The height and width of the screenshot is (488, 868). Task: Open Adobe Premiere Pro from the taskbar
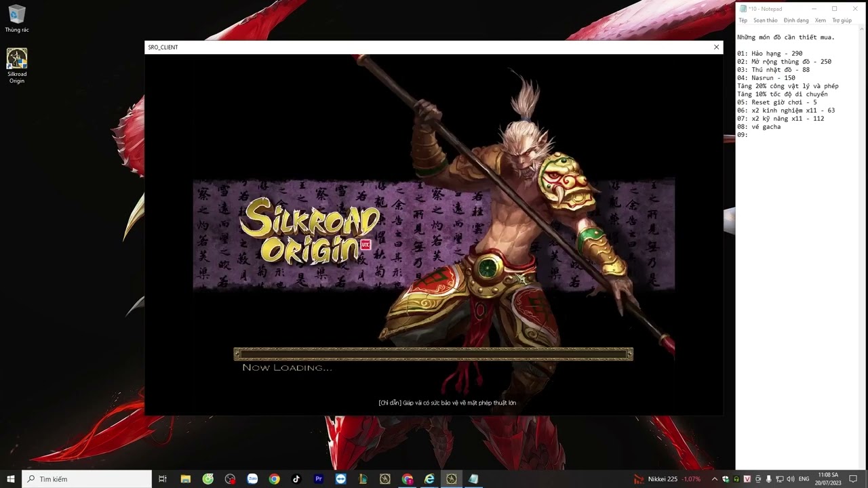318,479
